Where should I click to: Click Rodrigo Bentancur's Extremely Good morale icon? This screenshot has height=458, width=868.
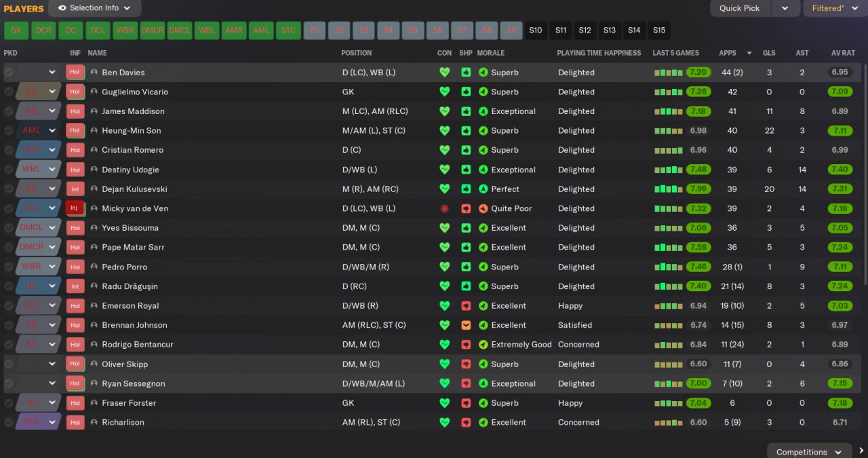point(484,344)
